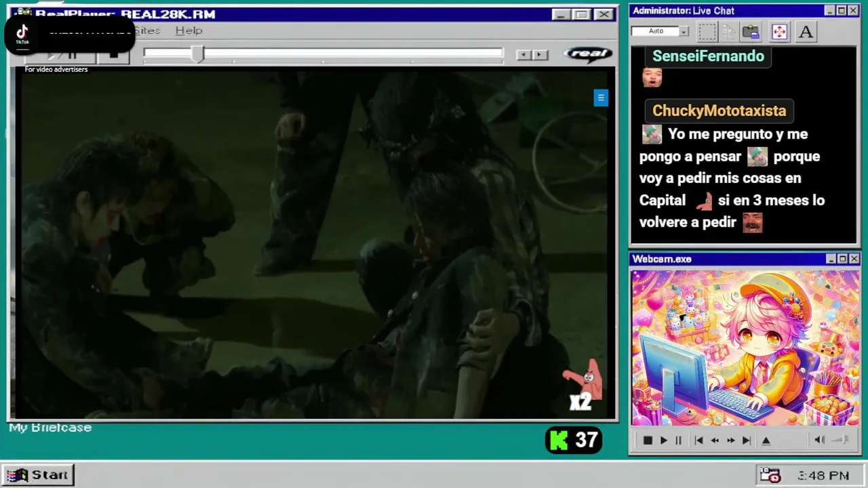The height and width of the screenshot is (488, 868).
Task: Click the TikTok logo overlay
Action: (22, 33)
